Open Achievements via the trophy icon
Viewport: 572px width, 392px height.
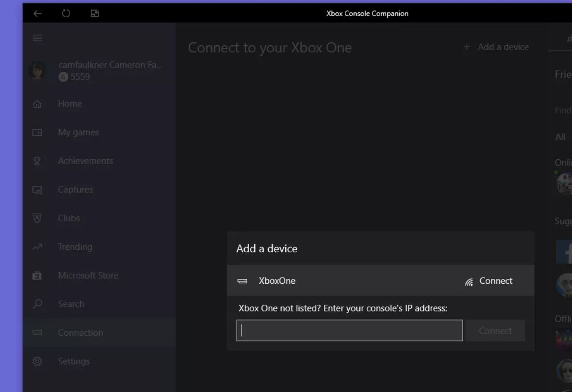[37, 161]
